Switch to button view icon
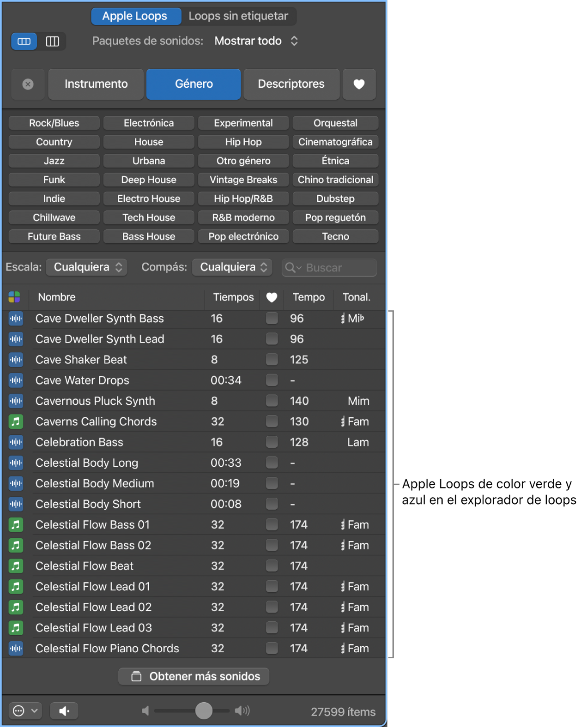581x728 pixels. click(24, 42)
